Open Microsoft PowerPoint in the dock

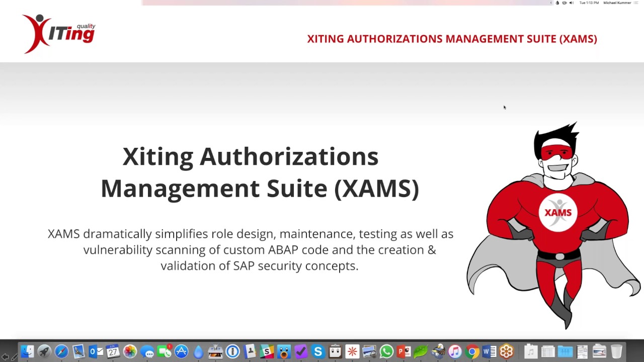pyautogui.click(x=404, y=351)
